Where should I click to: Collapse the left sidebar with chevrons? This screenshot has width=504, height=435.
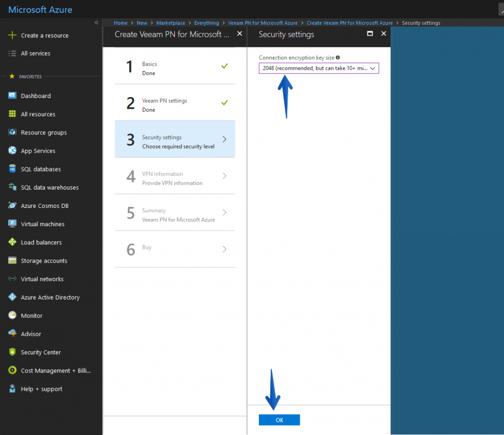coord(96,23)
